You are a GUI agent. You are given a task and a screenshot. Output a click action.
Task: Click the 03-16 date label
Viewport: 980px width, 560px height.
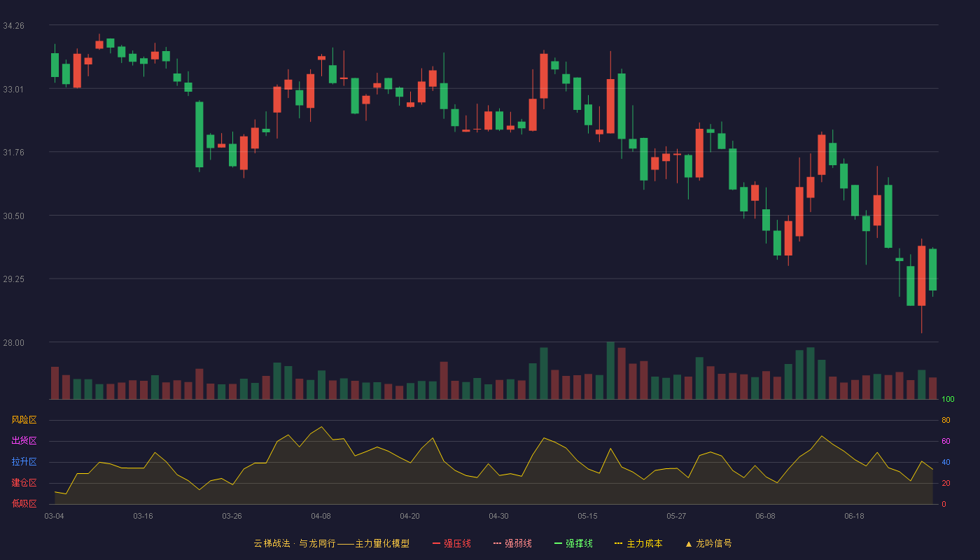143,516
